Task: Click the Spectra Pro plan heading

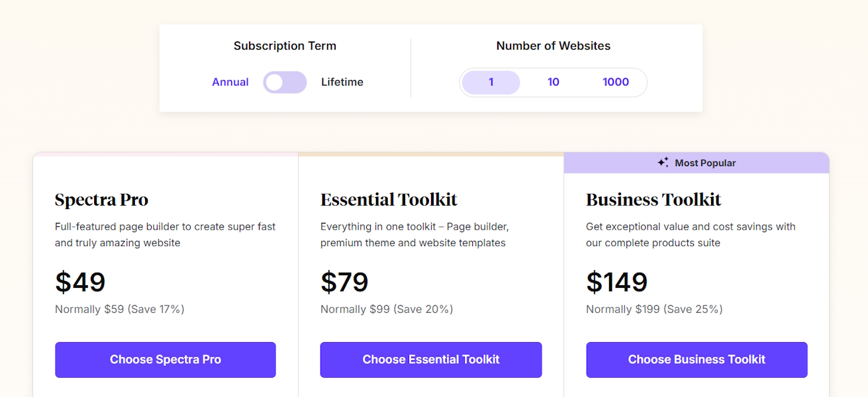Action: tap(101, 199)
